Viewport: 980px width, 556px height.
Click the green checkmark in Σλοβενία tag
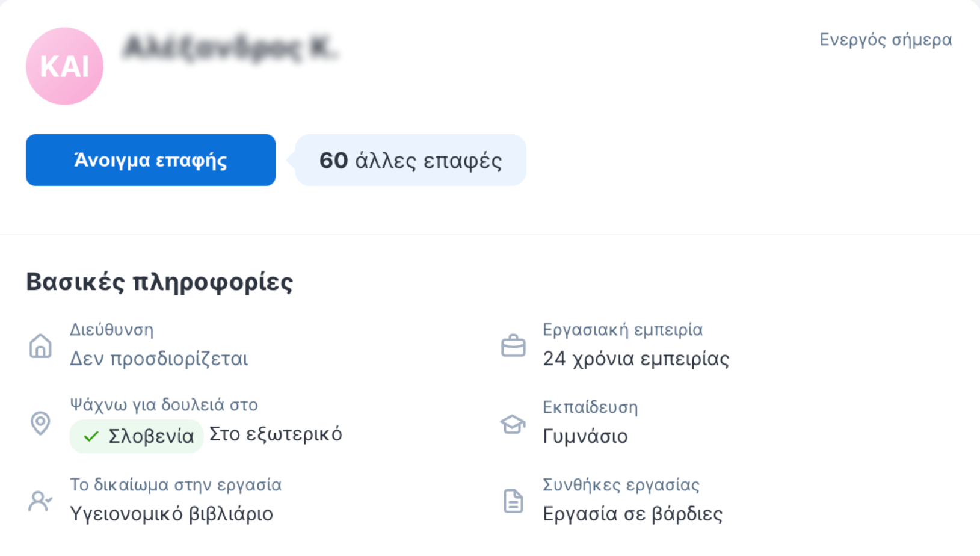(91, 436)
